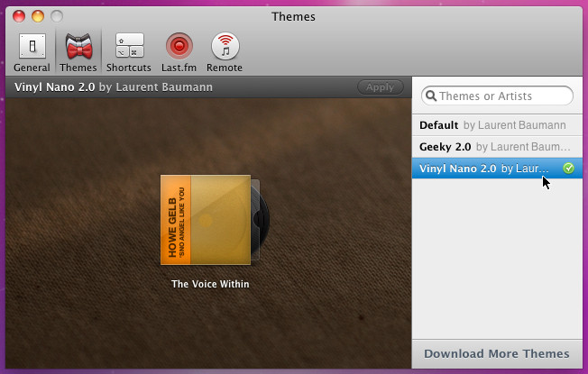Open the Shortcuts preferences pane

[129, 52]
